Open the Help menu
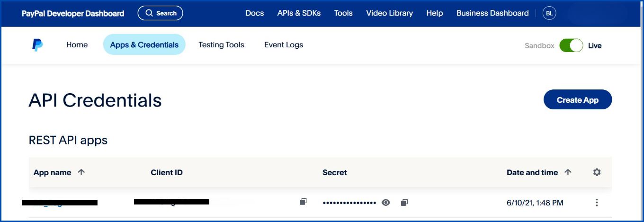The height and width of the screenshot is (222, 644). click(x=435, y=13)
